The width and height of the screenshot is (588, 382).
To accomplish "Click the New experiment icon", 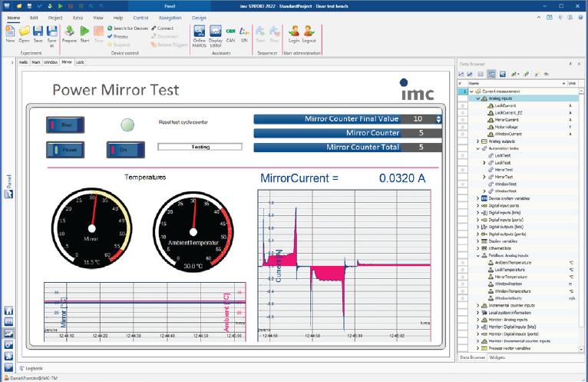I will pyautogui.click(x=10, y=32).
